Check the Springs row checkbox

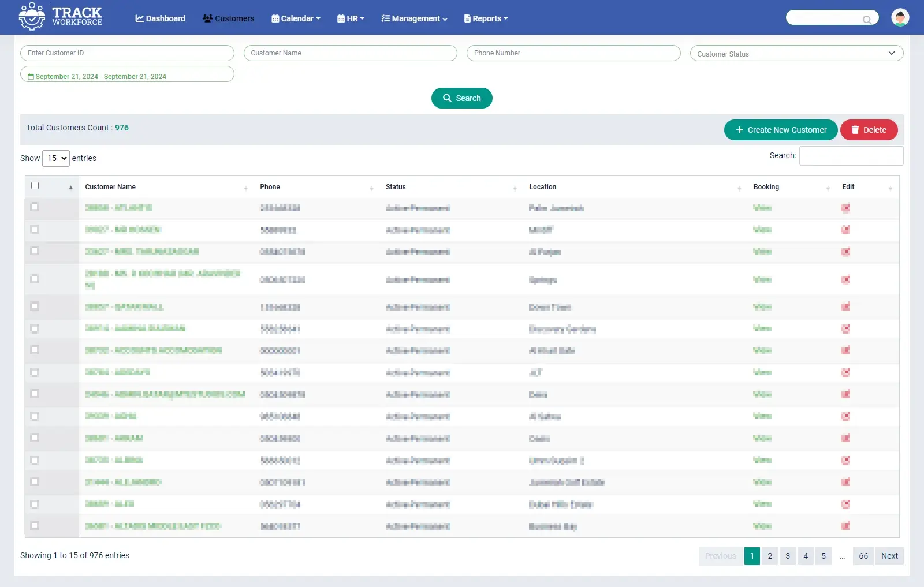[x=35, y=279]
